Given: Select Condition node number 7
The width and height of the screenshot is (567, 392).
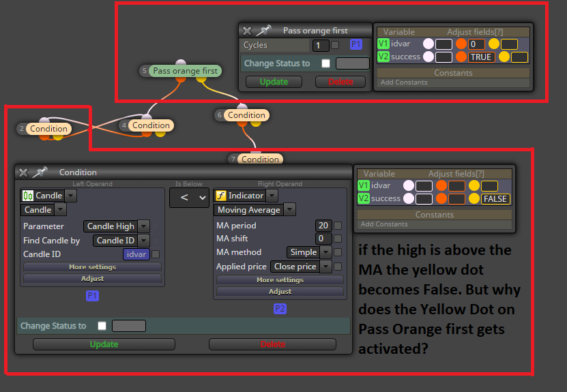Looking at the screenshot, I should tap(260, 160).
